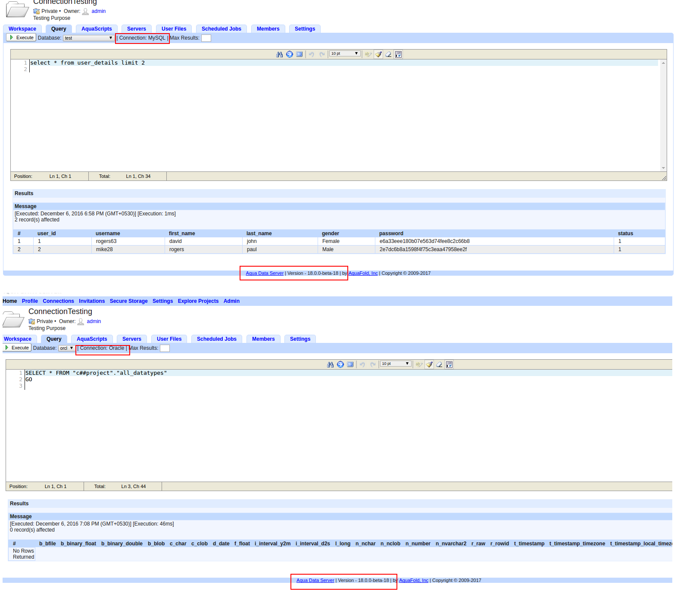This screenshot has width=674, height=616.
Task: Click the owner user icon next to upper admin link
Action: pyautogui.click(x=85, y=11)
